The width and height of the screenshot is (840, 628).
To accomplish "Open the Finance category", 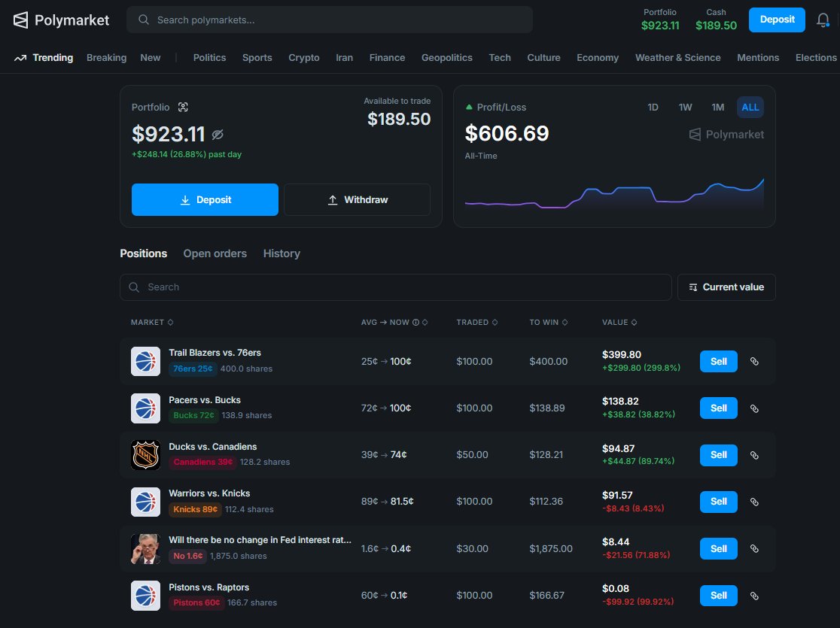I will (x=387, y=58).
